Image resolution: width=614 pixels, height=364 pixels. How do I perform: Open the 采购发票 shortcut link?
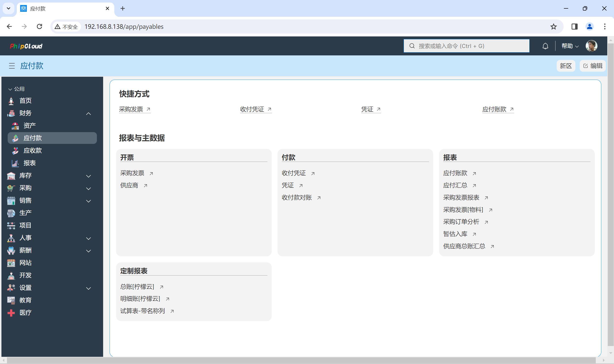point(135,109)
